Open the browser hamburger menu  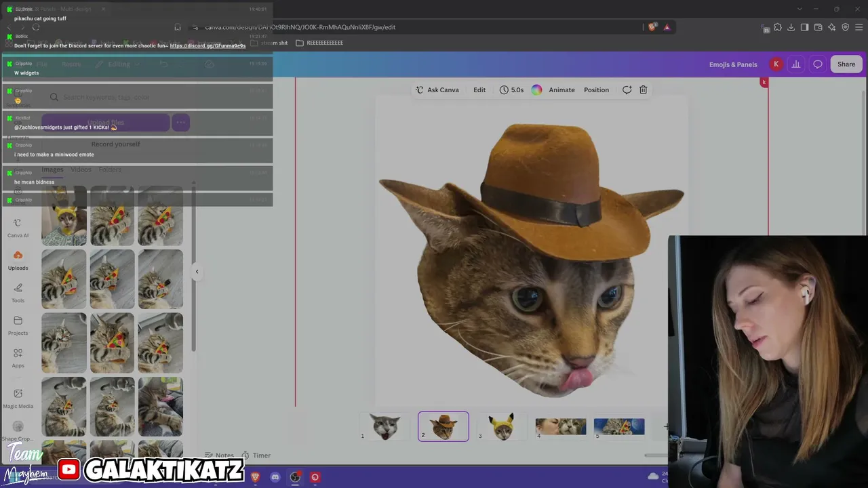point(859,27)
